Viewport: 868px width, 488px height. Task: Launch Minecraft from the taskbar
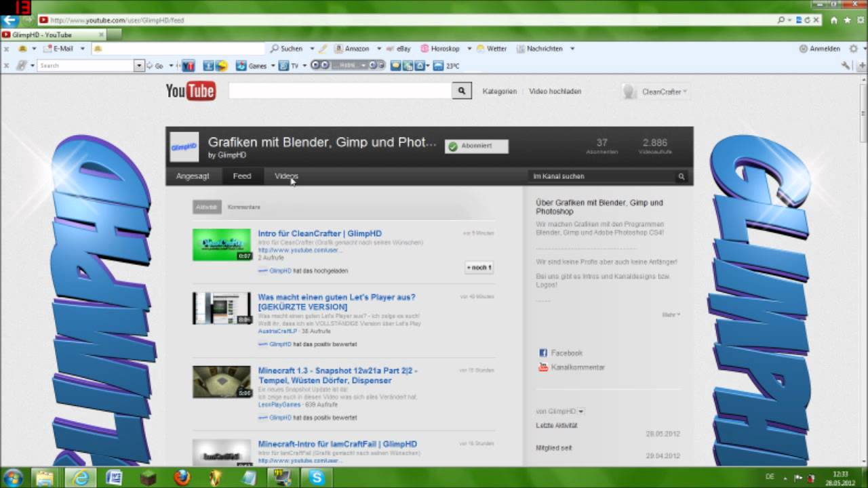148,478
